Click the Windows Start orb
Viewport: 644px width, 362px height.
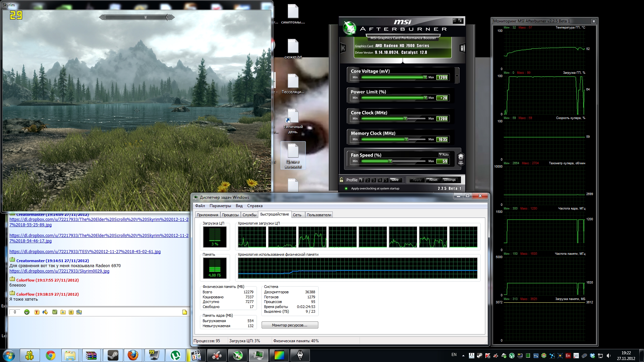(9, 355)
